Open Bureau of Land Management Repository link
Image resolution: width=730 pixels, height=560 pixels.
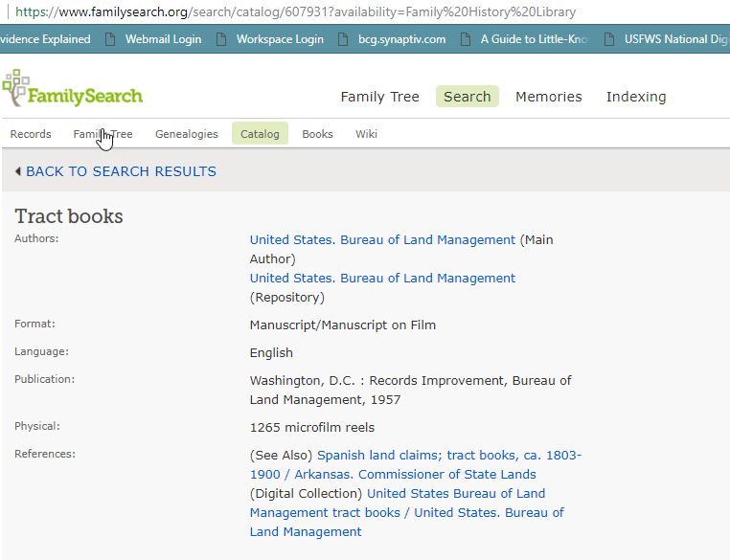click(382, 279)
